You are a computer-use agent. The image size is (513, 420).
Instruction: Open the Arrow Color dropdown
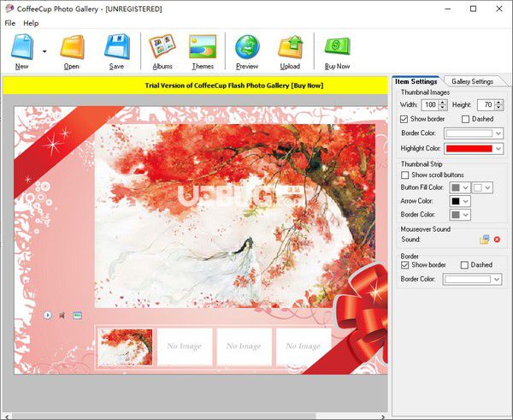(x=466, y=201)
